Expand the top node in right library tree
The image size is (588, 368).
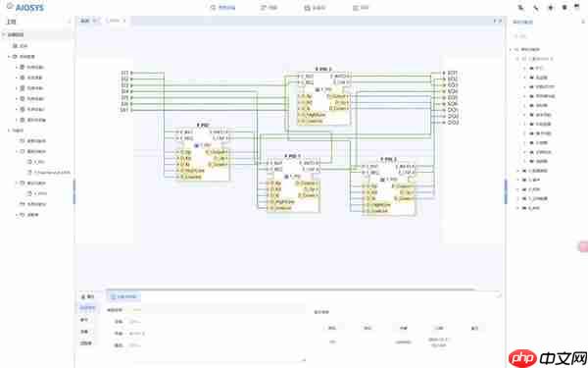[511, 50]
